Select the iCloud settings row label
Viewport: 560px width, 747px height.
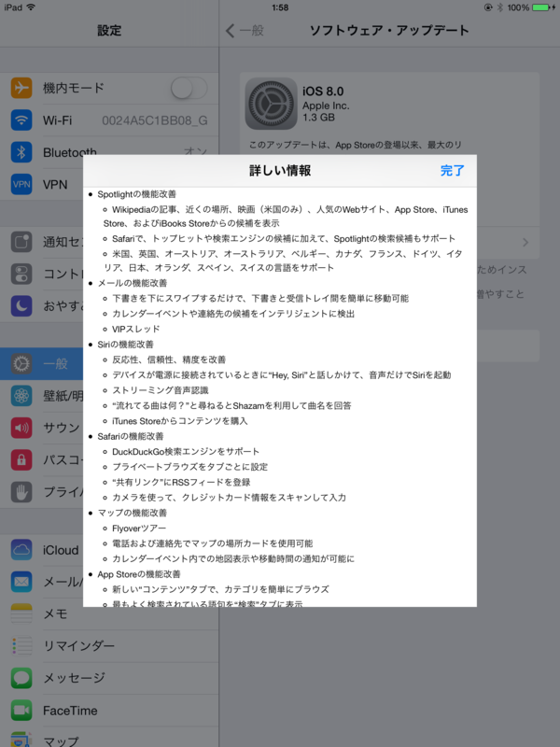61,550
